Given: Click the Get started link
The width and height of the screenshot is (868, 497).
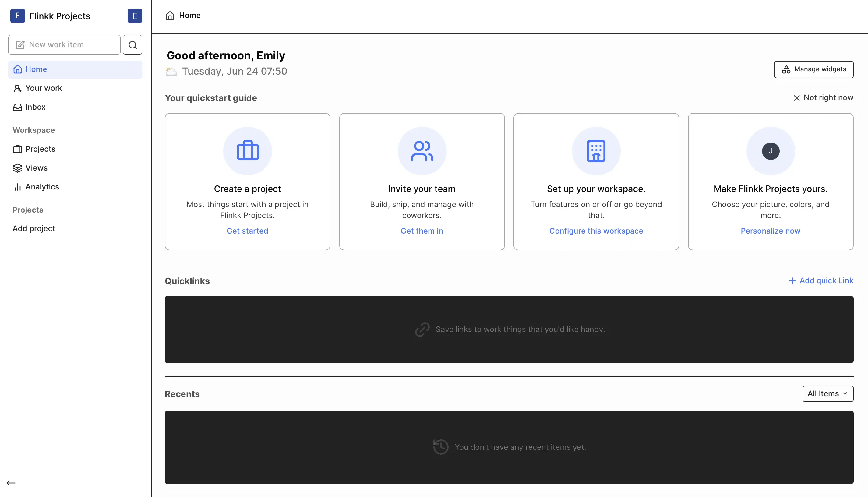Looking at the screenshot, I should click(x=247, y=231).
